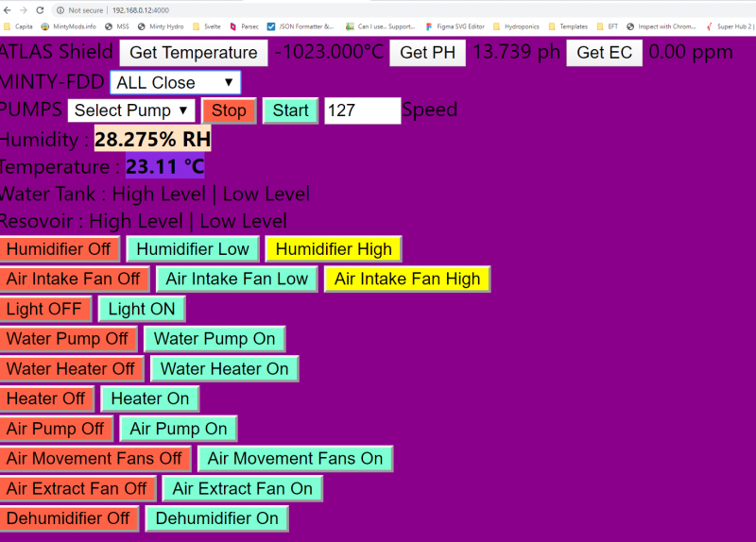Viewport: 756px width, 542px height.
Task: Click the browser back arrow icon
Action: [x=9, y=9]
